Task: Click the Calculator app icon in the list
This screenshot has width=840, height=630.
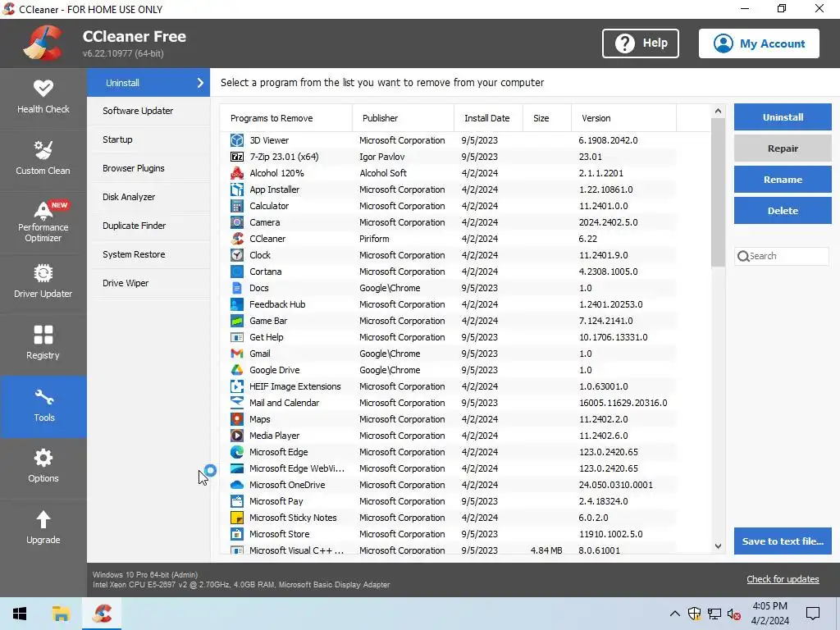Action: coord(237,206)
